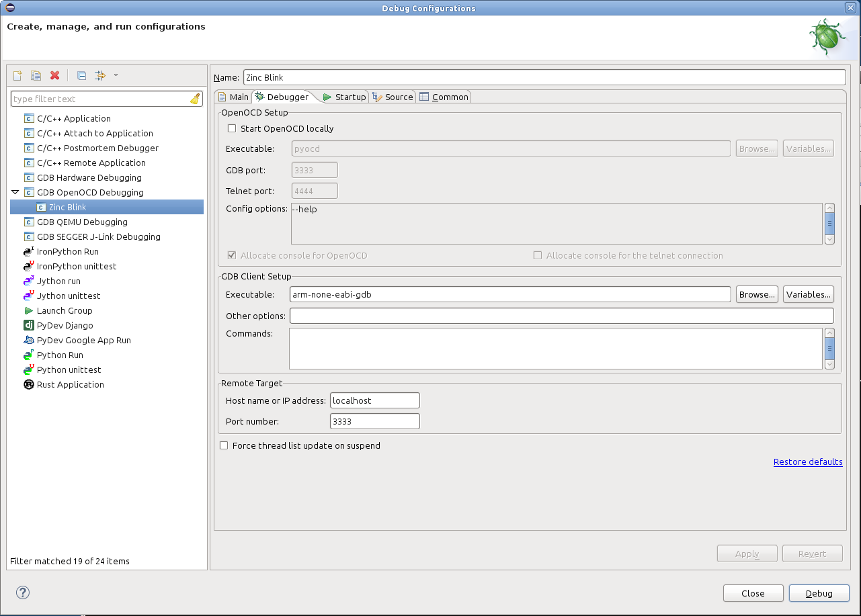Click the Restore defaults link
The height and width of the screenshot is (616, 861).
pos(808,461)
